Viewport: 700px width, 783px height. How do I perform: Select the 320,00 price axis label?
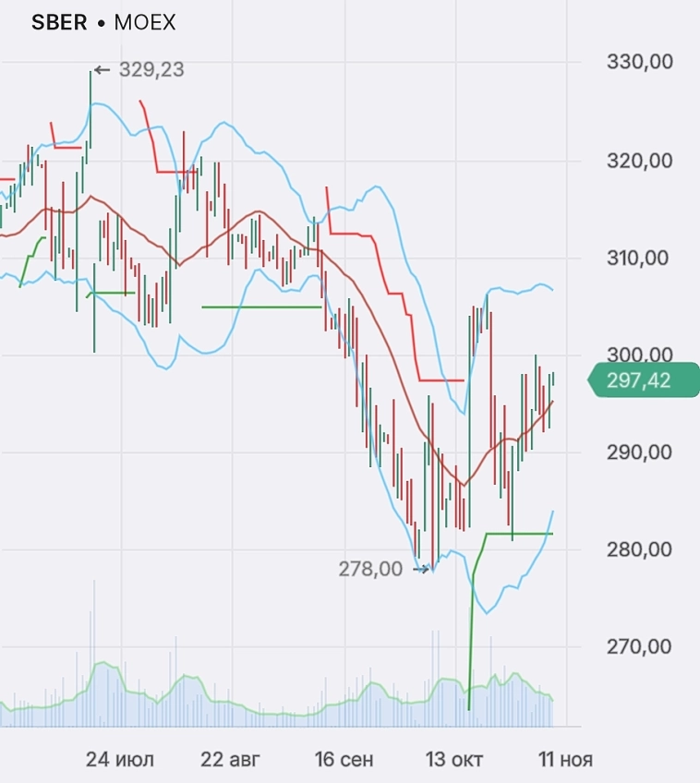pyautogui.click(x=639, y=160)
